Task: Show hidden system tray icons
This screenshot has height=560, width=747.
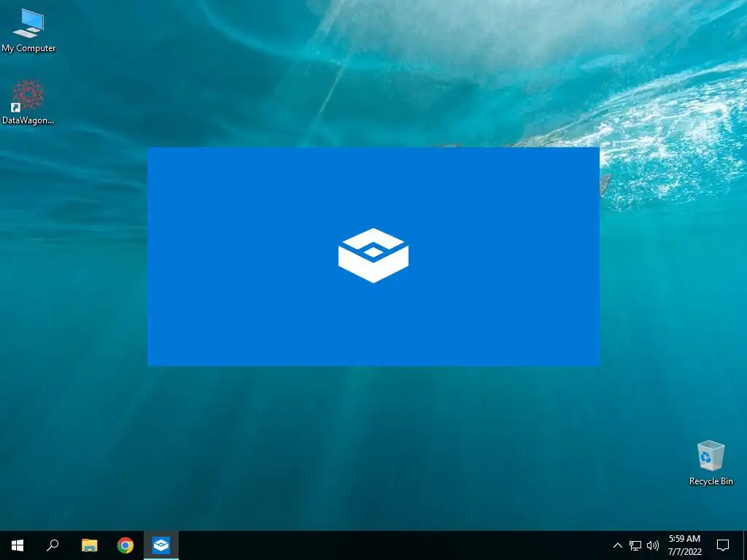Action: pos(617,545)
